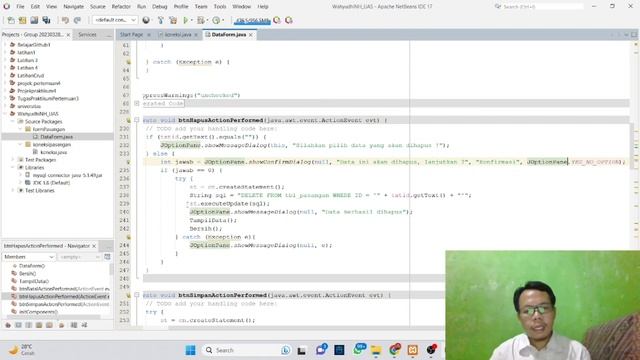Click second profiler icon right of memory bar

[289, 20]
